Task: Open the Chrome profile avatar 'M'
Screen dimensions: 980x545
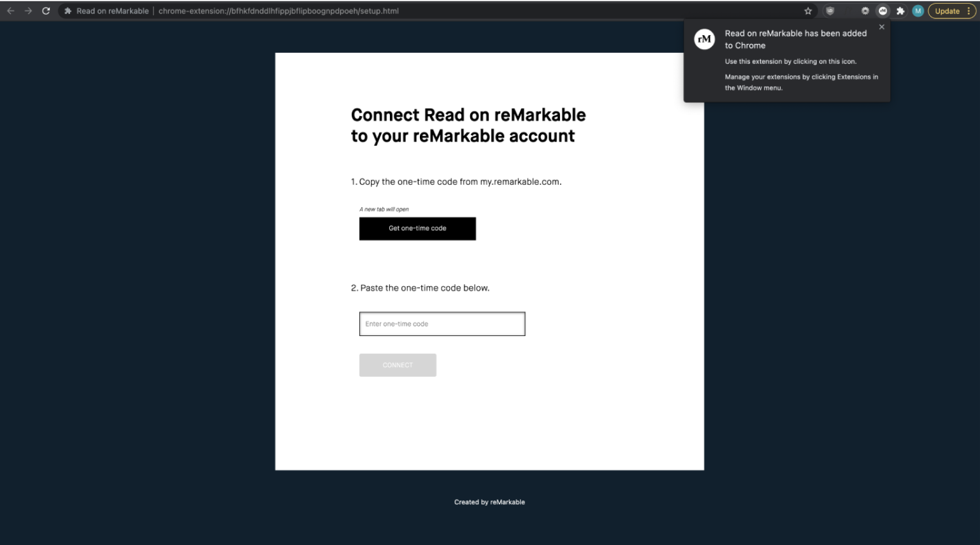Action: (918, 11)
